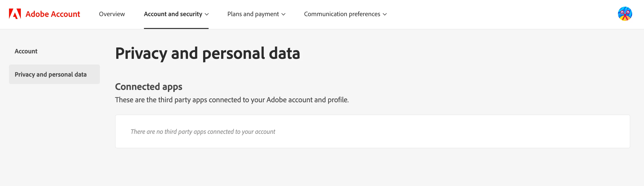Open the user profile avatar menu
Image resolution: width=644 pixels, height=186 pixels.
point(625,14)
